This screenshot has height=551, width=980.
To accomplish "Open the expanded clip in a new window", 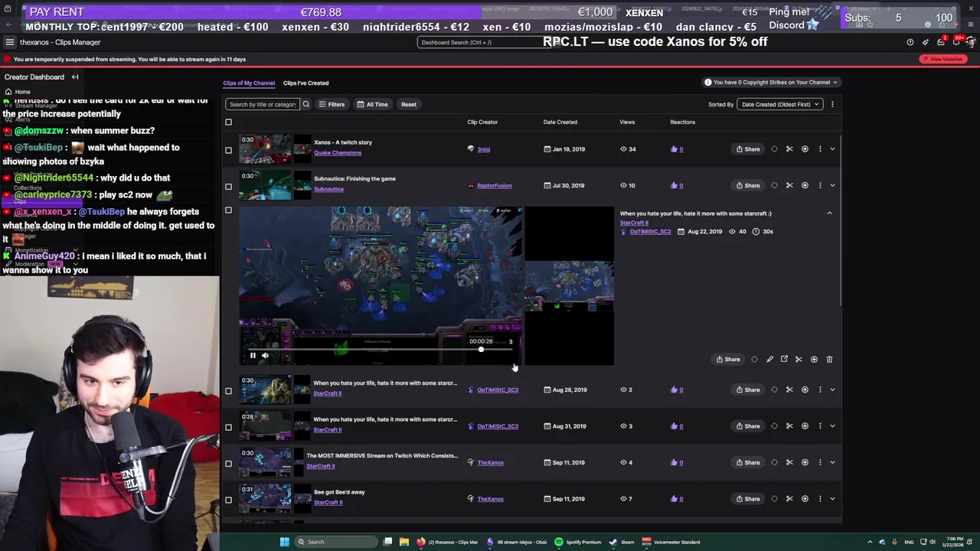I will point(784,359).
